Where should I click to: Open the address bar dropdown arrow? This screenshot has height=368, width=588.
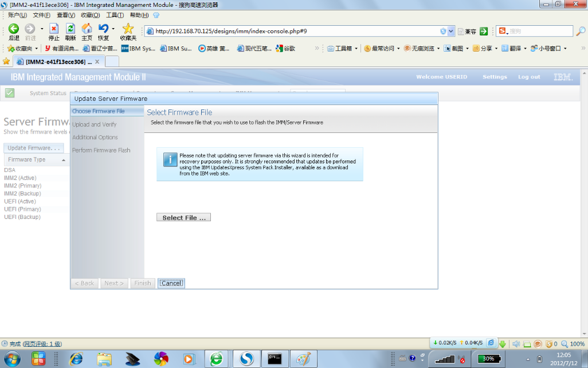pyautogui.click(x=451, y=31)
